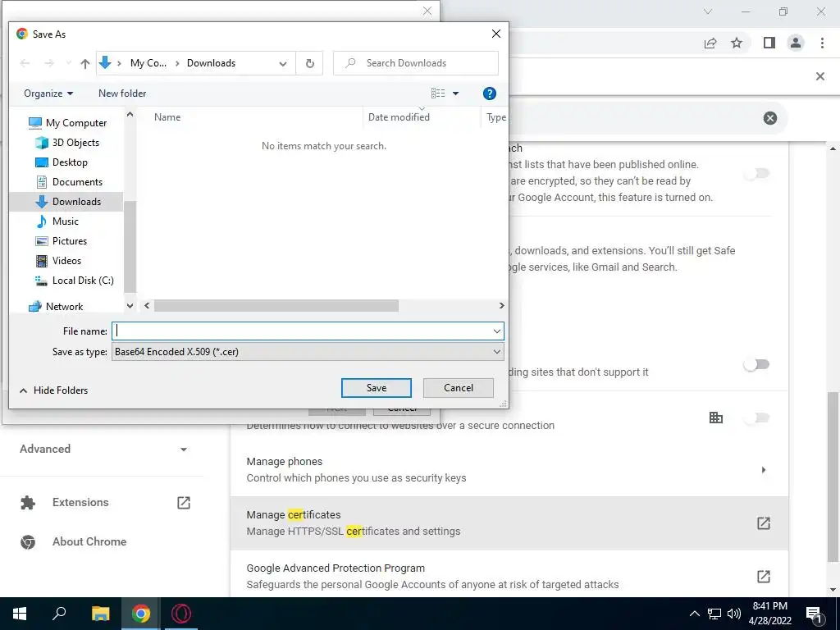Screen dimensions: 840x630
Task: Click Google Advanced Protection Program row
Action: 509,573
